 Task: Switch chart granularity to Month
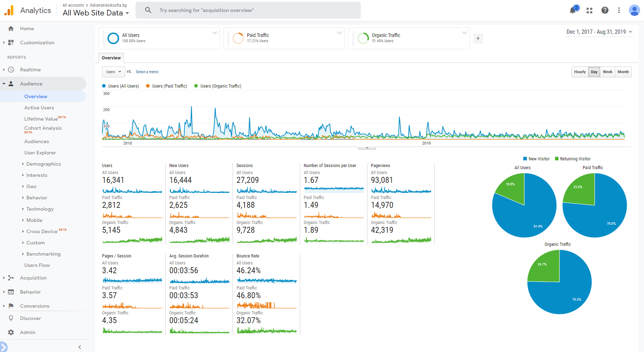(x=623, y=72)
